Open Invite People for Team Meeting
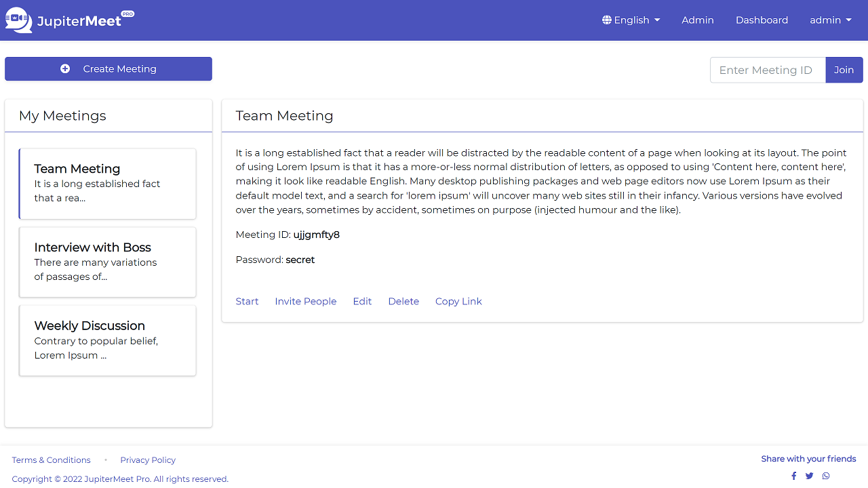The height and width of the screenshot is (488, 868). [305, 301]
